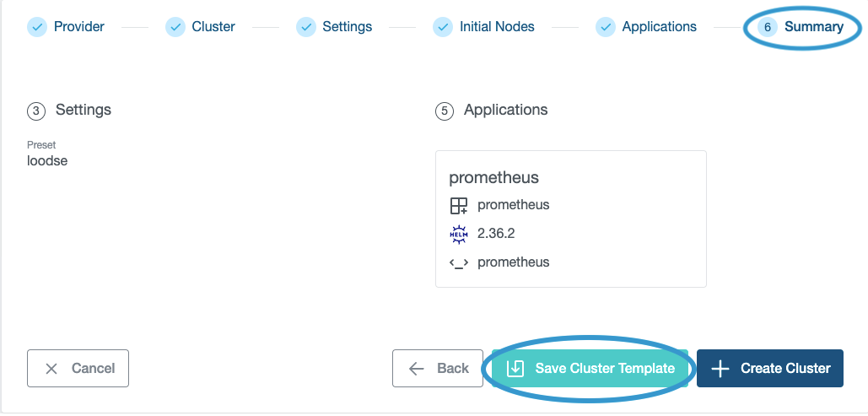This screenshot has height=416, width=868.
Task: Jump to the Initial Nodes step
Action: 497,27
